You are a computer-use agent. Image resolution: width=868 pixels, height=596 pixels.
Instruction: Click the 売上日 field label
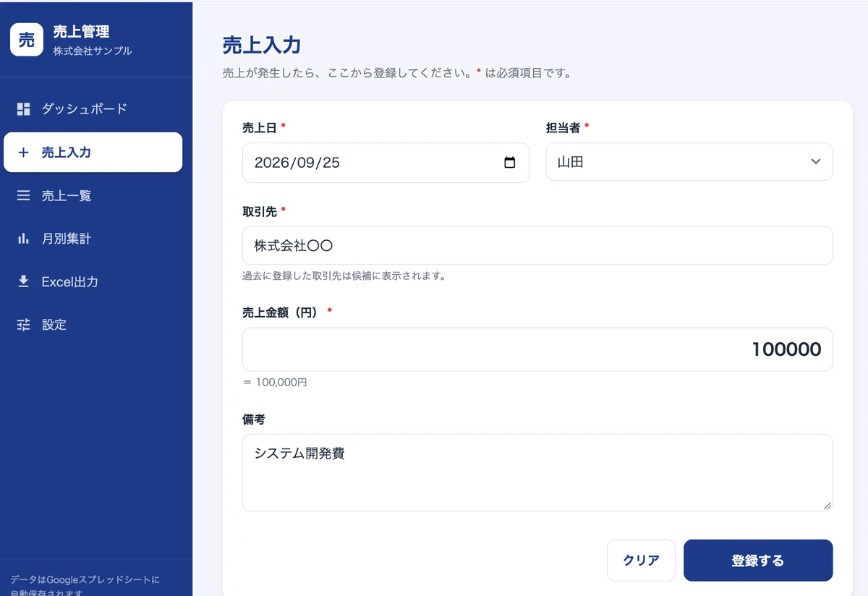(x=260, y=128)
